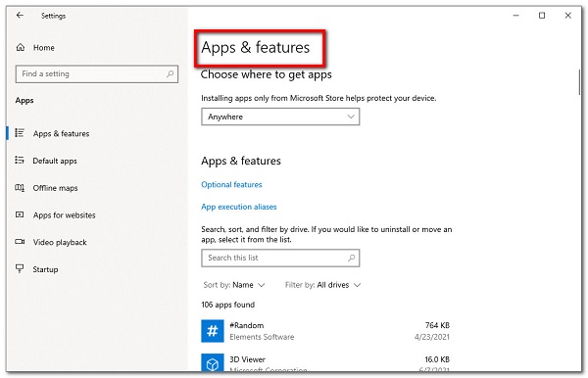588x378 pixels.
Task: Select the #Random app name
Action: (x=246, y=325)
